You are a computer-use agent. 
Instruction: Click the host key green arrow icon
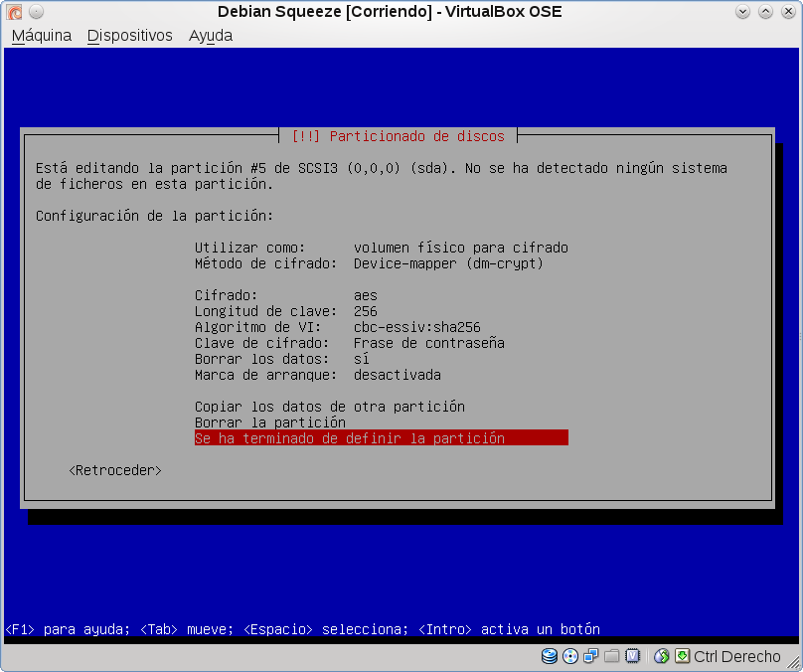(682, 656)
